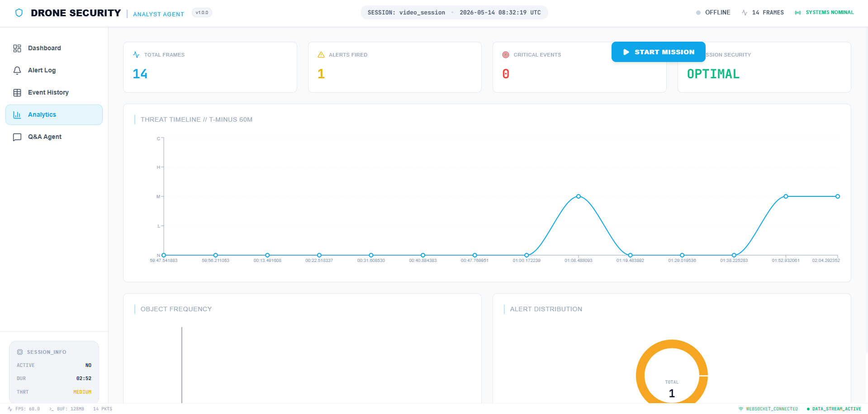
Task: Click the DUR value "02:52"
Action: click(x=84, y=378)
